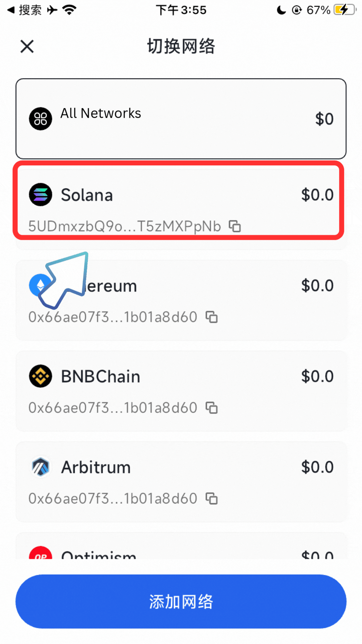The image size is (362, 644).
Task: Tap the BNBChain logo icon
Action: (x=41, y=376)
